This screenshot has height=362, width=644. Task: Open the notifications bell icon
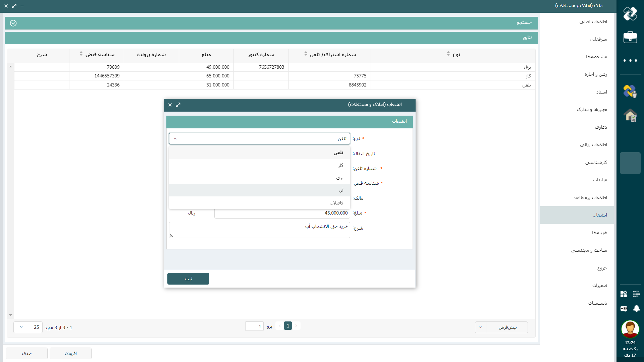pos(636,308)
